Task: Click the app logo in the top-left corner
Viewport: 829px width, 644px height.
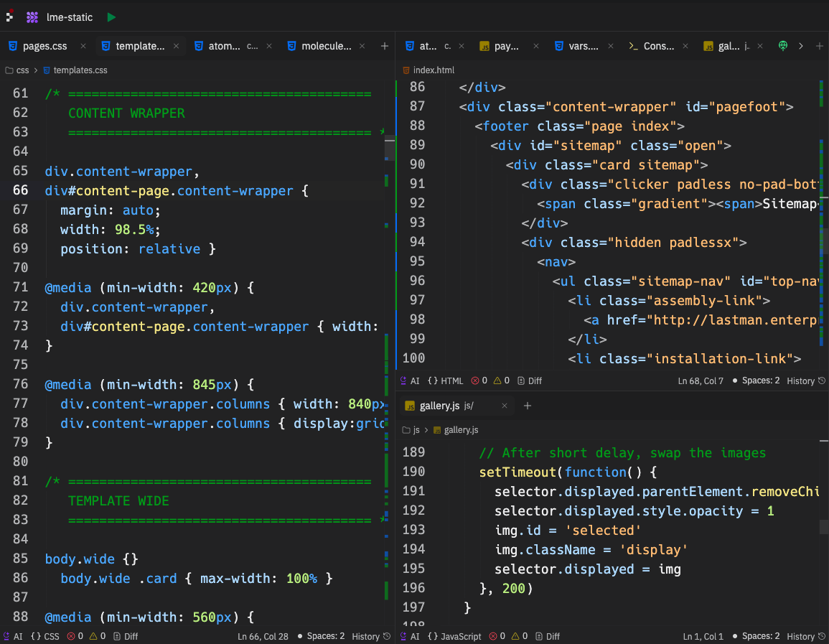Action: tap(9, 16)
